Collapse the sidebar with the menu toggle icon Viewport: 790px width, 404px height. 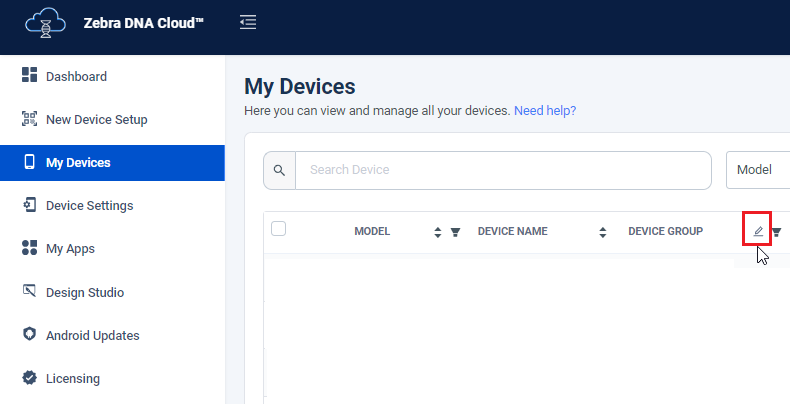[x=248, y=23]
